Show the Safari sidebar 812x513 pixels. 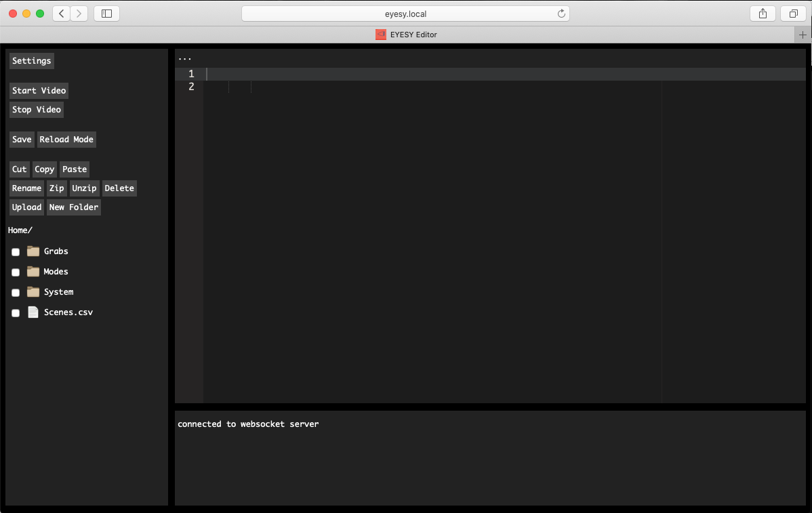pyautogui.click(x=106, y=14)
